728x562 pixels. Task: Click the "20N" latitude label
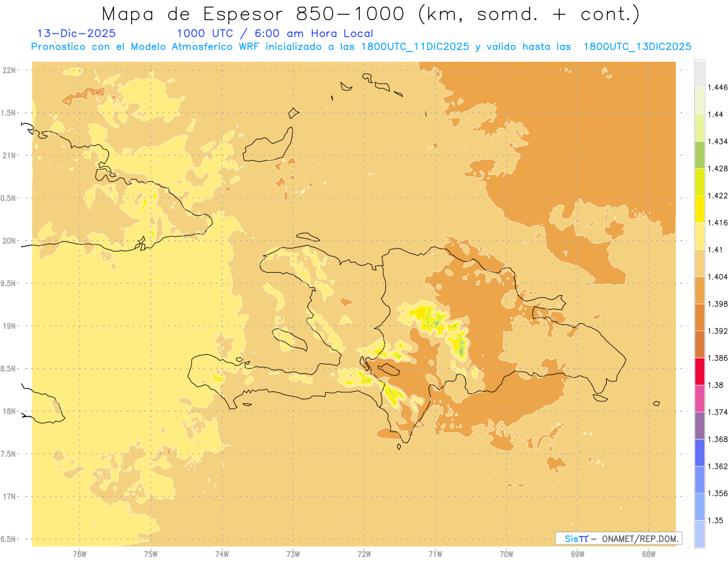tap(9, 241)
